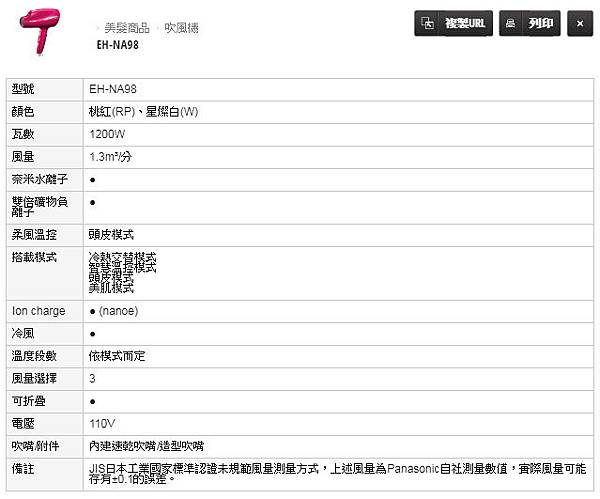
Task: Select the 備註 row label
Action: [23, 469]
